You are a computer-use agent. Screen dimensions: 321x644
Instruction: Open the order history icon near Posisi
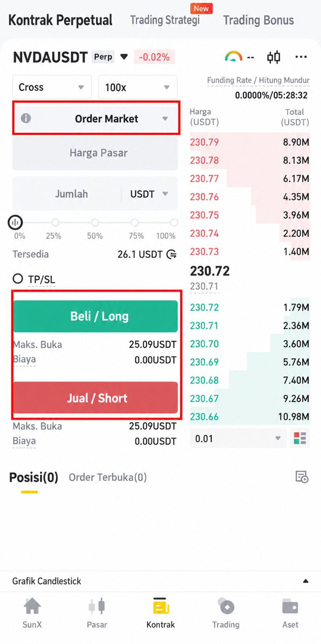point(302,477)
